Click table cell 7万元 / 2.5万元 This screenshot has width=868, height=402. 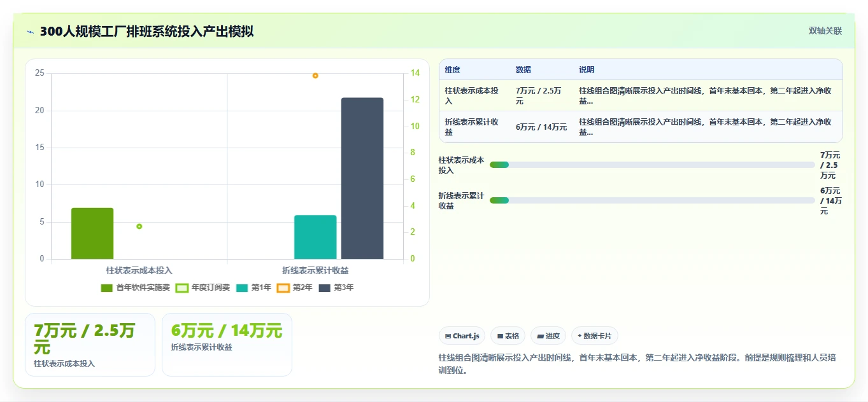click(x=541, y=95)
